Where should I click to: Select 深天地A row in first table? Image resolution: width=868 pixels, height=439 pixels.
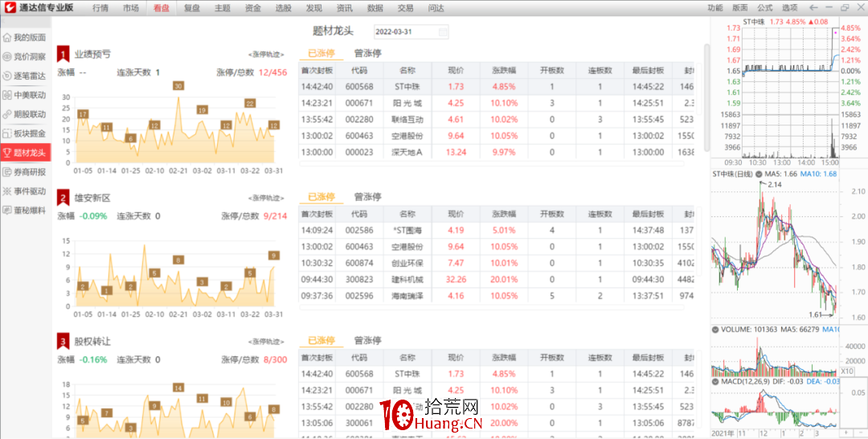496,152
